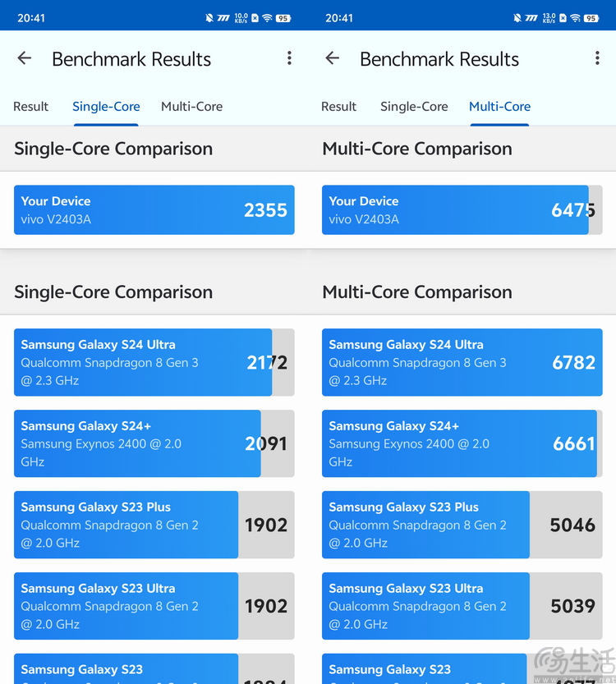Select Galaxy S23 Ultra single-core entry 1902
The image size is (616, 684).
(x=154, y=606)
